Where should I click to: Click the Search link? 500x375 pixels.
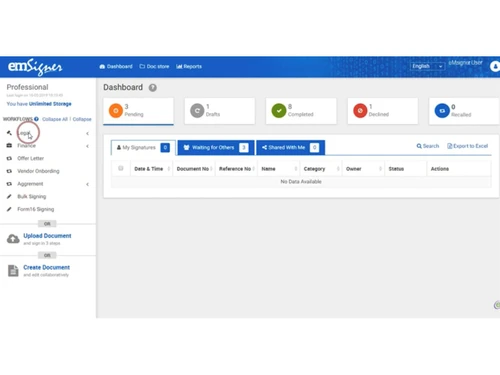pyautogui.click(x=428, y=146)
